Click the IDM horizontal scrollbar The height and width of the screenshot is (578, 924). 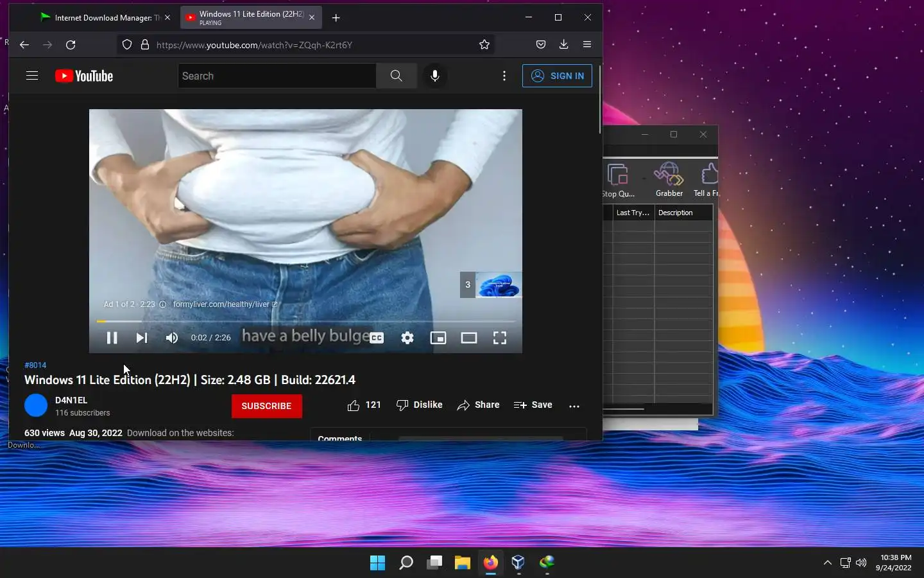623,409
